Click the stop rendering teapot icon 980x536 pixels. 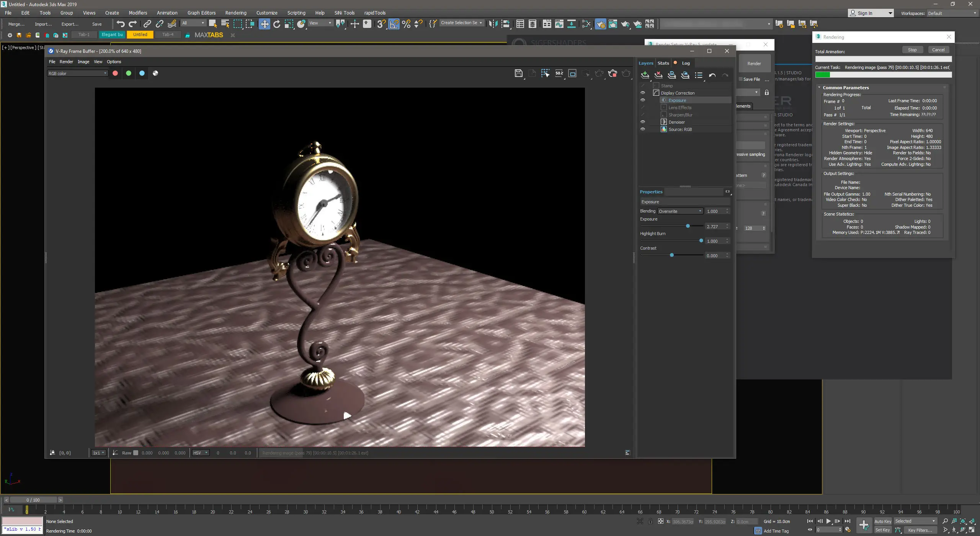click(612, 74)
